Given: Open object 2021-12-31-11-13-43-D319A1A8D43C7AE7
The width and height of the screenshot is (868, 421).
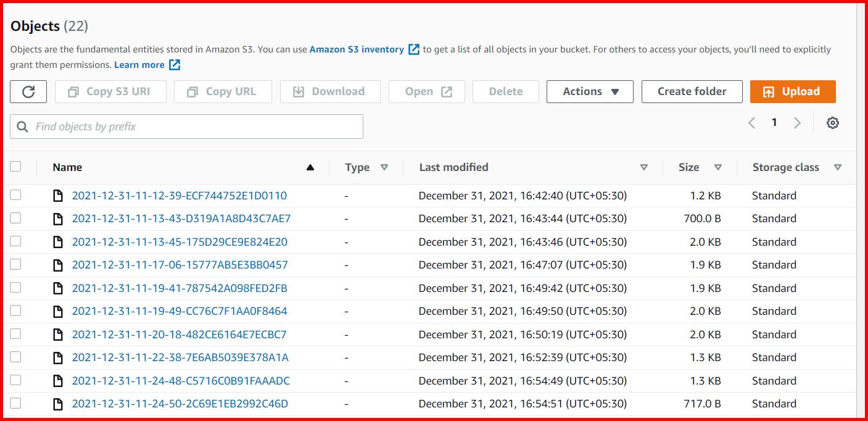Looking at the screenshot, I should pyautogui.click(x=179, y=219).
